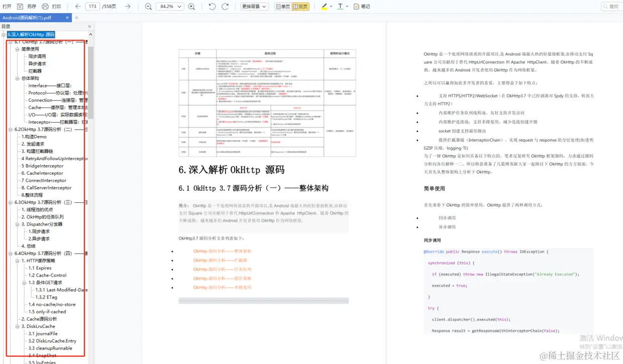Click the page number field showing 173
This screenshot has width=623, height=364.
pyautogui.click(x=92, y=7)
